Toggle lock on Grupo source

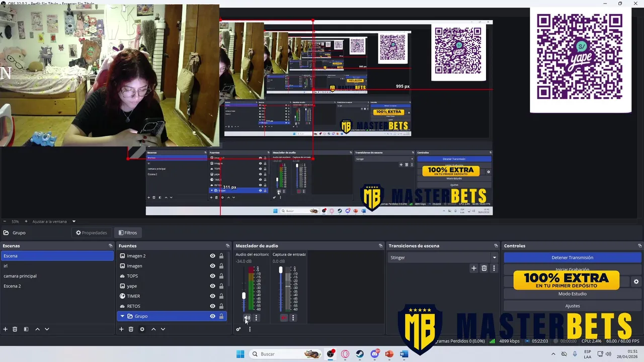(x=221, y=316)
